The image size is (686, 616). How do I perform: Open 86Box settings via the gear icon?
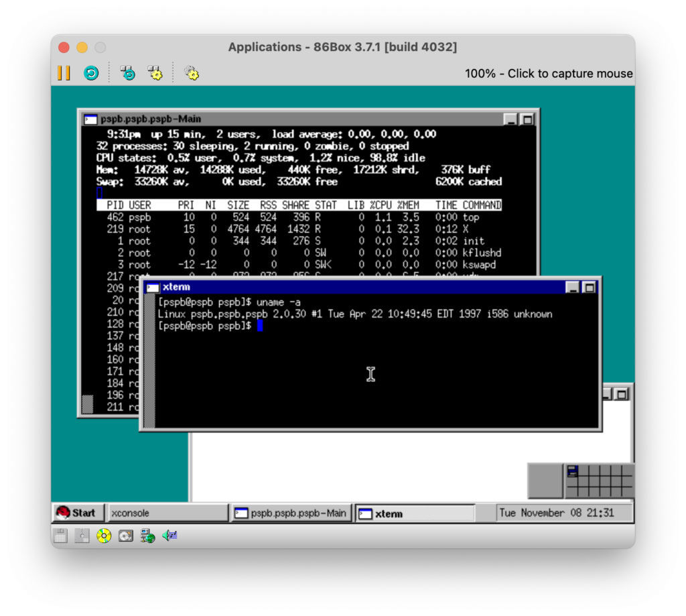point(192,73)
